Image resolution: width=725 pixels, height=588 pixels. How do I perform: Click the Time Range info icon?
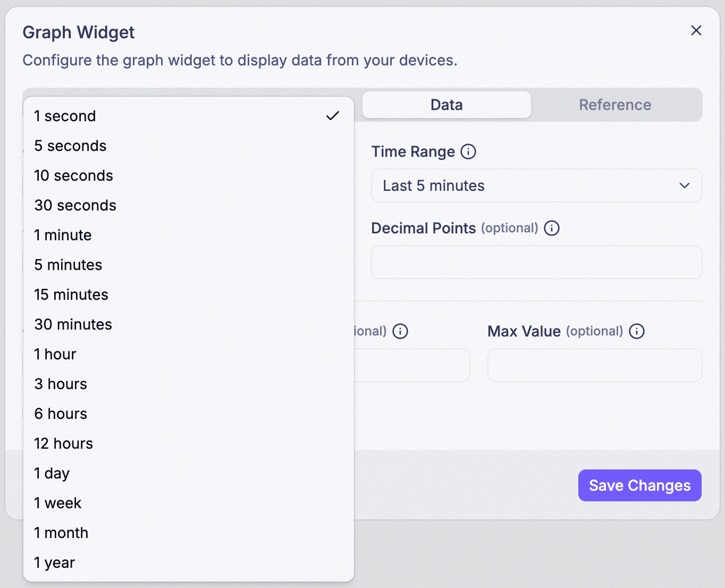tap(468, 152)
